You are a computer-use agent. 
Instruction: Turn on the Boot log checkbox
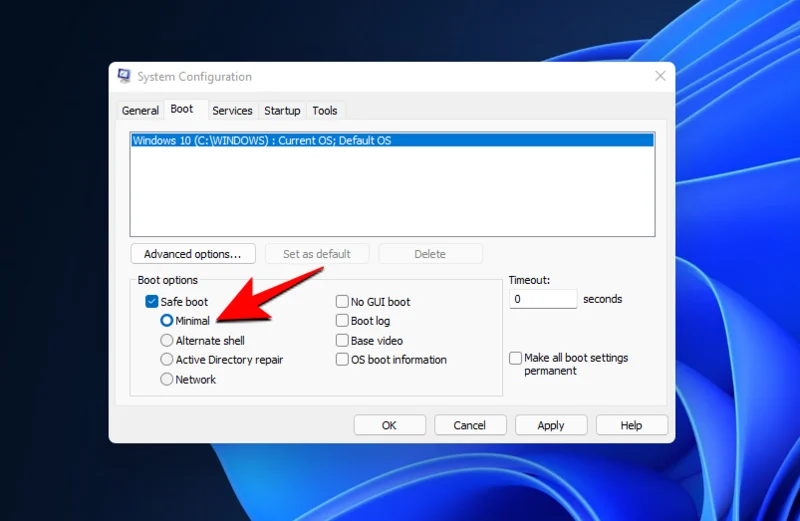pos(342,321)
